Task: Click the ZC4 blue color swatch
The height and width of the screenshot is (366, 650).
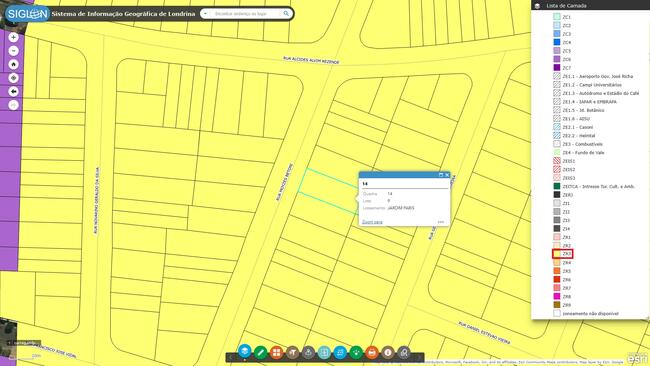Action: [x=556, y=42]
